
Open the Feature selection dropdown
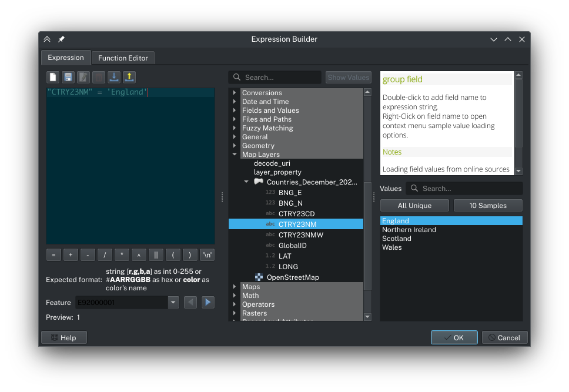click(x=173, y=303)
